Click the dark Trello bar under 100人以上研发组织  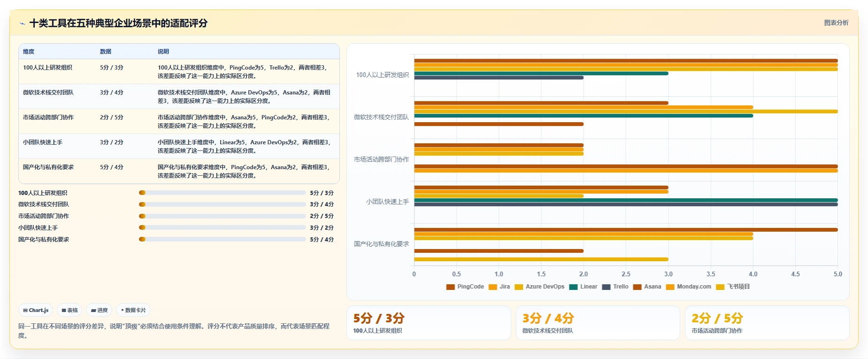coord(499,78)
